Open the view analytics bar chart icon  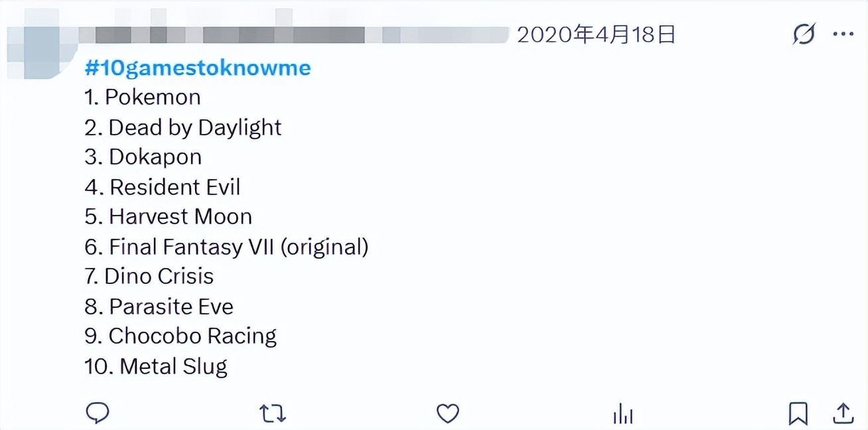tap(622, 414)
